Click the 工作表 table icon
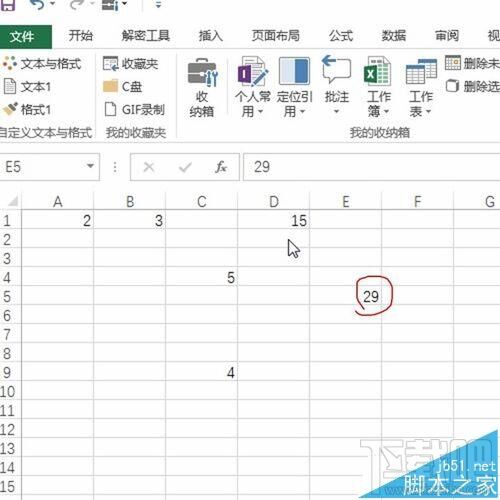 coord(421,72)
